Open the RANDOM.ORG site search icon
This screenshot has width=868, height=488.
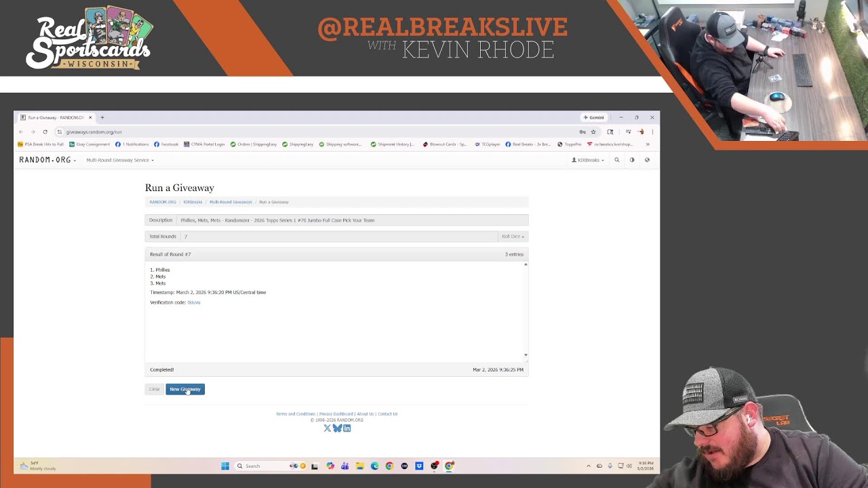point(617,160)
